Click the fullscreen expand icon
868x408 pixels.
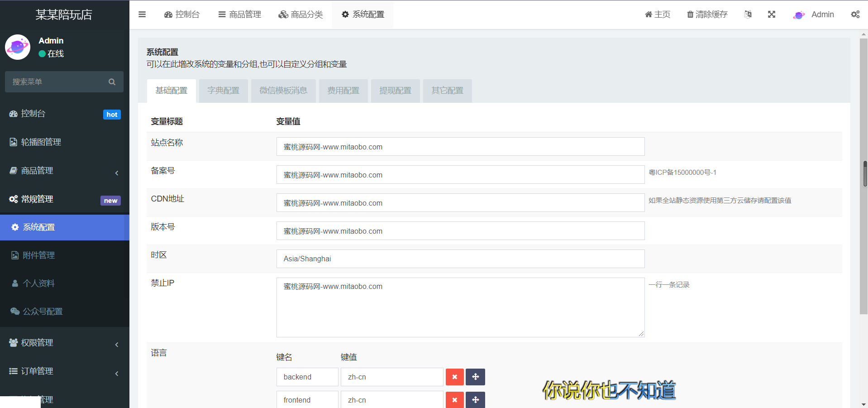772,14
